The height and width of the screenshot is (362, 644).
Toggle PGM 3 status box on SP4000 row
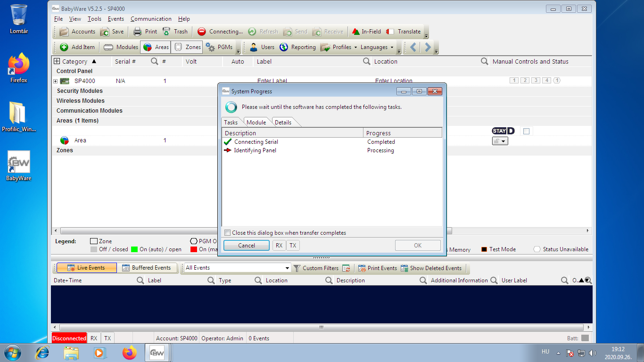click(x=536, y=81)
